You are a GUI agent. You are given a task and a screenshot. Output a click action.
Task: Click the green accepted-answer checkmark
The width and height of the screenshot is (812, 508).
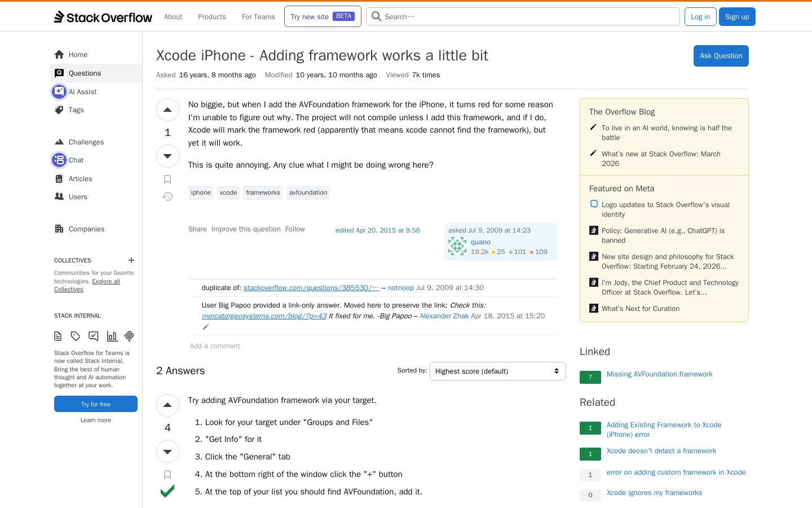coord(167,491)
